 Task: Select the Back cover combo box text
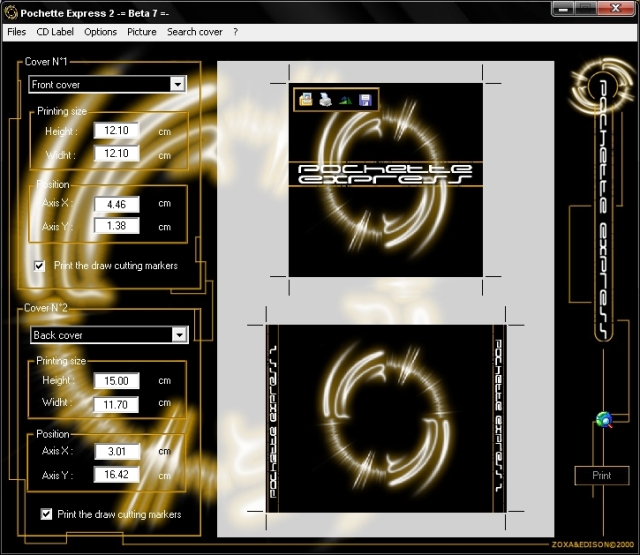pyautogui.click(x=58, y=335)
